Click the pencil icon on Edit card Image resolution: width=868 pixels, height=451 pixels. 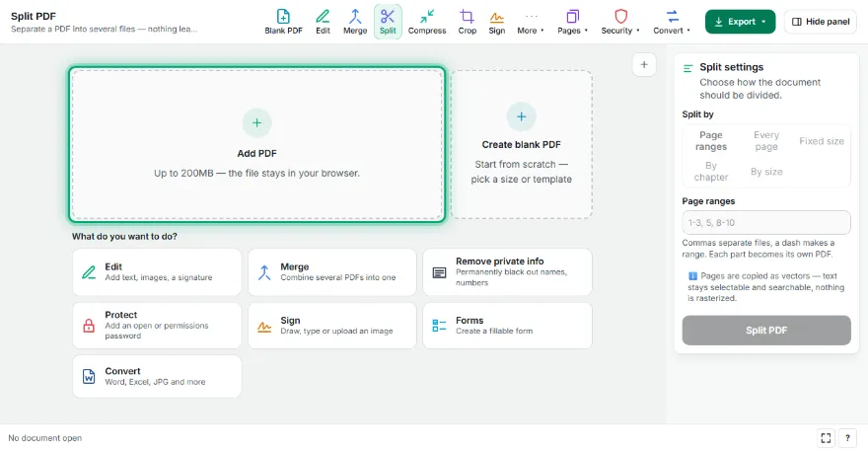[89, 272]
